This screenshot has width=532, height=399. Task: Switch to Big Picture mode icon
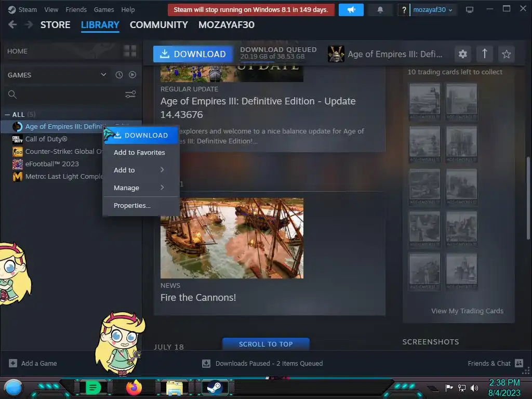tap(470, 10)
